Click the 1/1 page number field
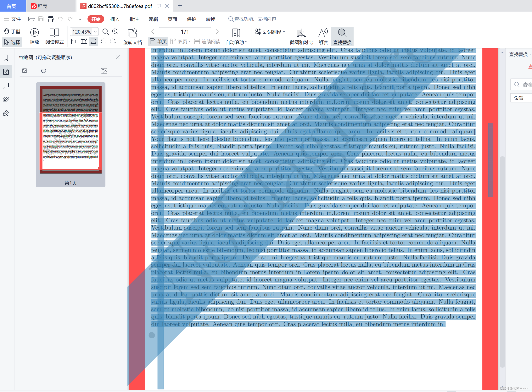532x392 pixels. coord(185,32)
